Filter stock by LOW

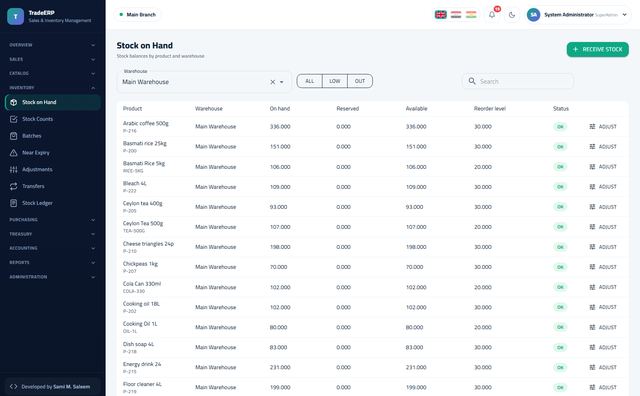pyautogui.click(x=335, y=81)
